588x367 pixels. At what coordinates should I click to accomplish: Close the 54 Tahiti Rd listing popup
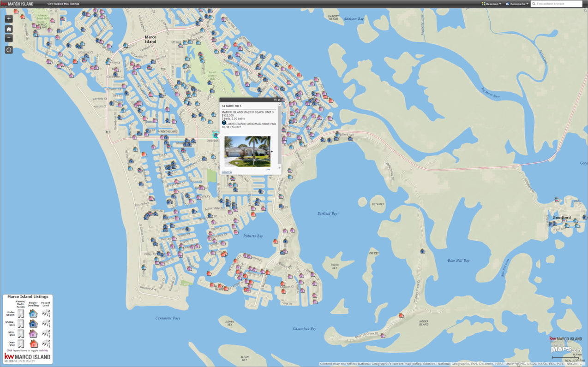tap(279, 100)
